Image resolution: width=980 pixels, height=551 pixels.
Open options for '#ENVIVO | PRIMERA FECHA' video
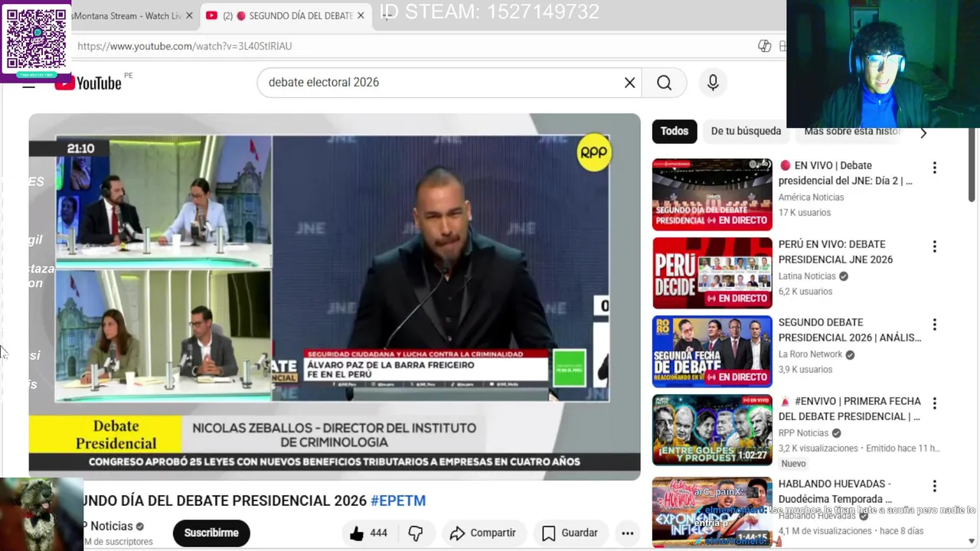point(934,403)
